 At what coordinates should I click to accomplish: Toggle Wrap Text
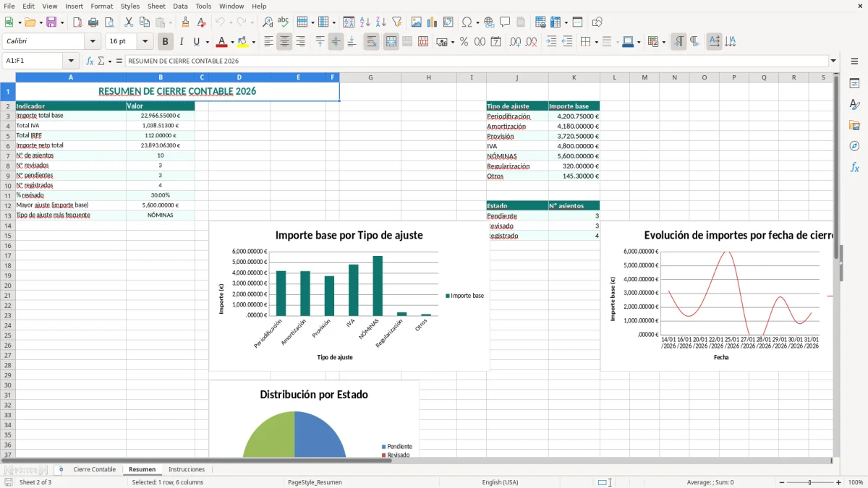[371, 42]
